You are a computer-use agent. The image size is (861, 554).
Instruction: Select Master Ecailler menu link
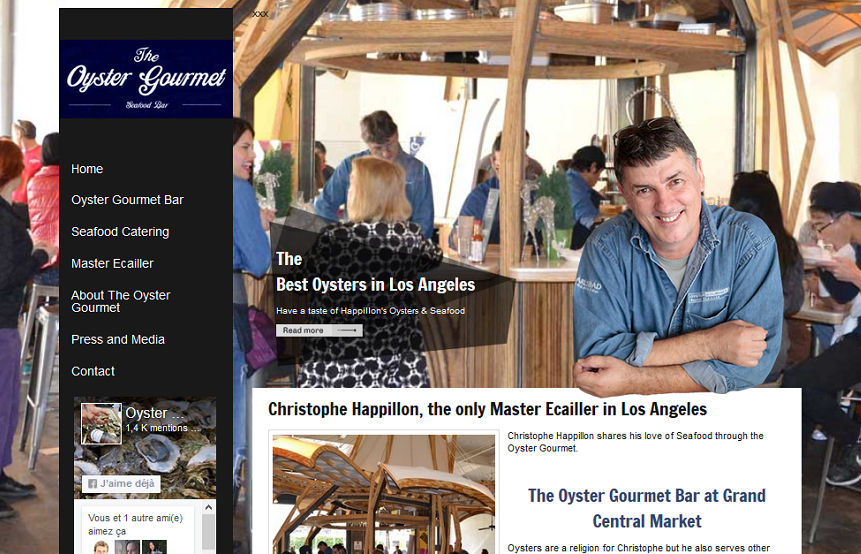112,264
